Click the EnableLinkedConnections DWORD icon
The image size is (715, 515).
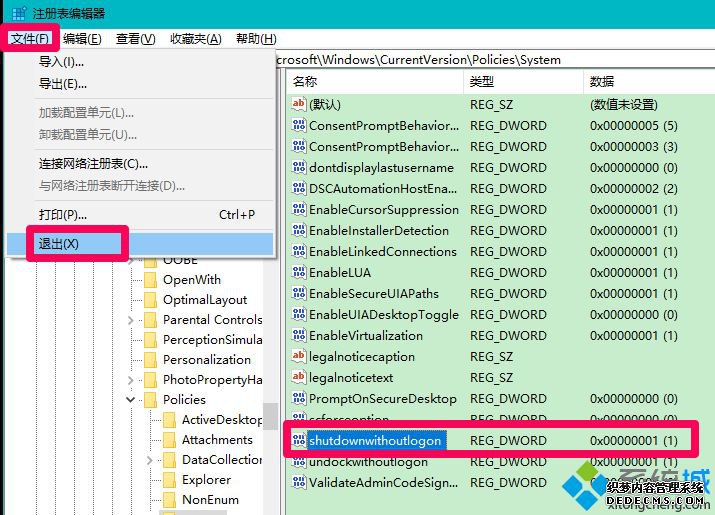(x=299, y=251)
